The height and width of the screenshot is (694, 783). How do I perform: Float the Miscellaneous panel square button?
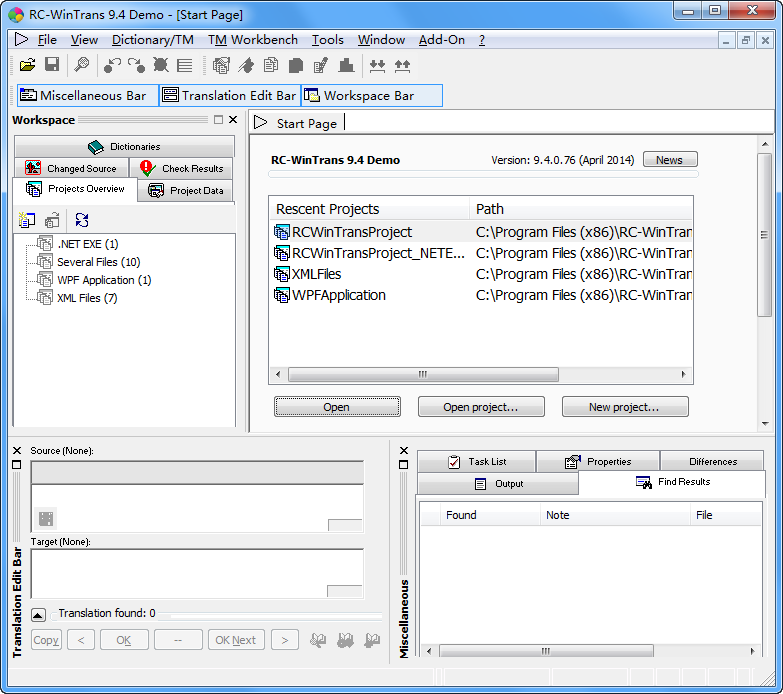(404, 465)
